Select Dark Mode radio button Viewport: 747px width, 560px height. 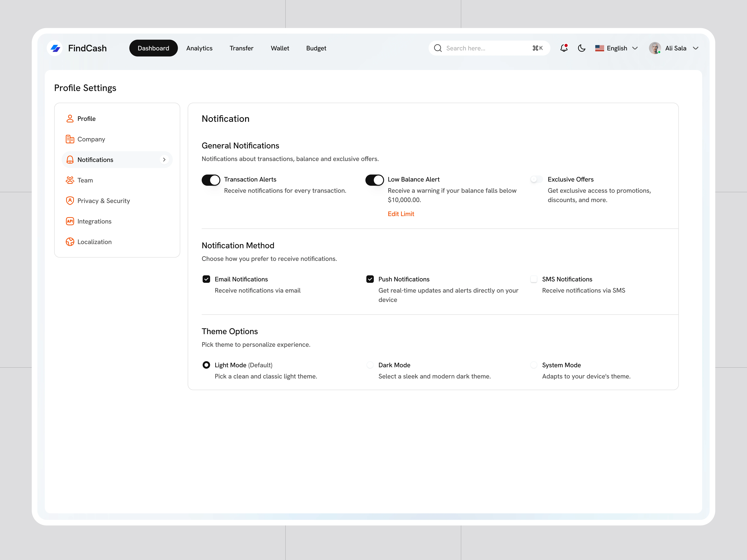click(x=370, y=365)
